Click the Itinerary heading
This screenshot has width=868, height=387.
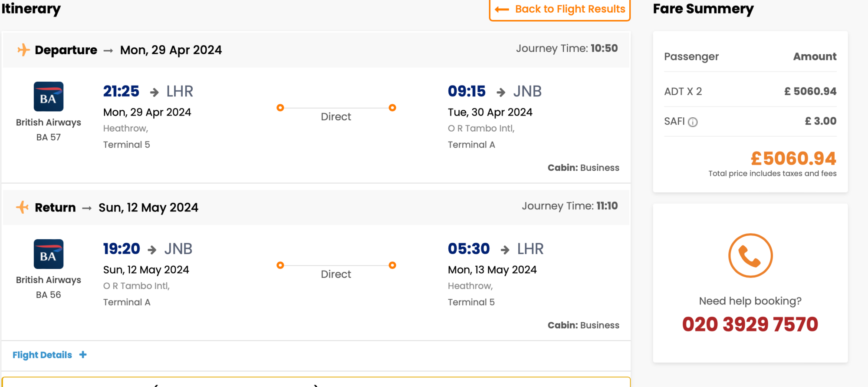tap(31, 9)
